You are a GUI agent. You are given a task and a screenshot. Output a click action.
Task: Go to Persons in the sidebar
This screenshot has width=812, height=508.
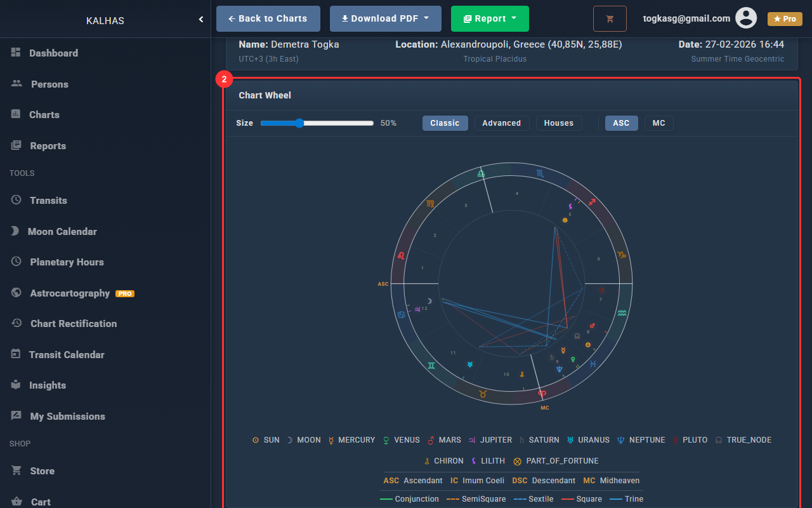pyautogui.click(x=49, y=84)
